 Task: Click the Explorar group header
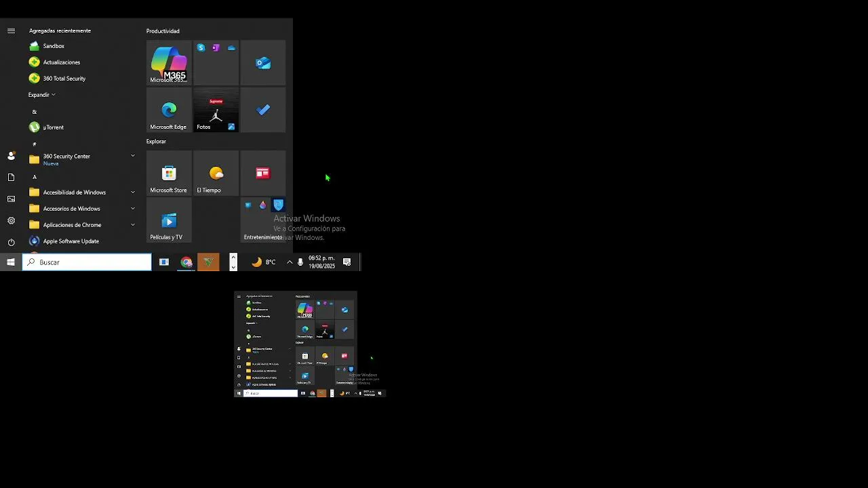point(156,142)
